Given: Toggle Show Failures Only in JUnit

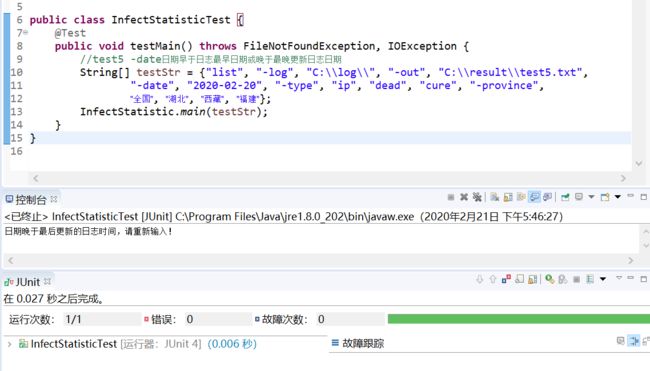Looking at the screenshot, I should [x=506, y=279].
